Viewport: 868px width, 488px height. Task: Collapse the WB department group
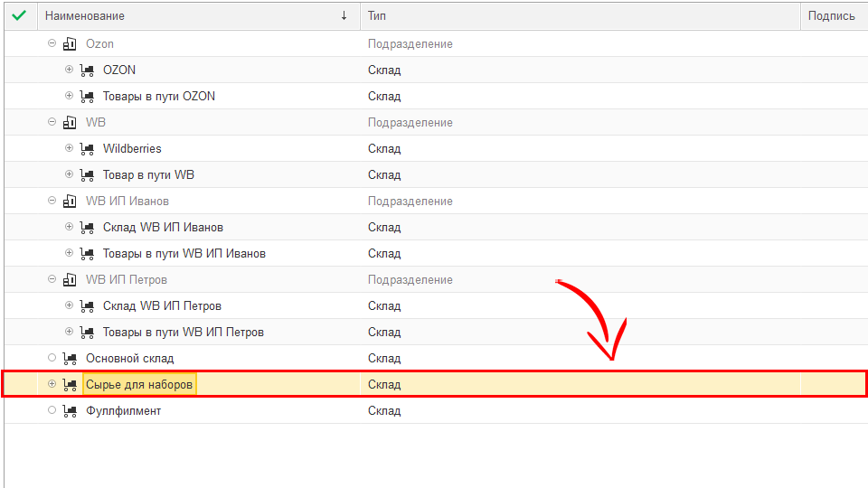coord(52,122)
